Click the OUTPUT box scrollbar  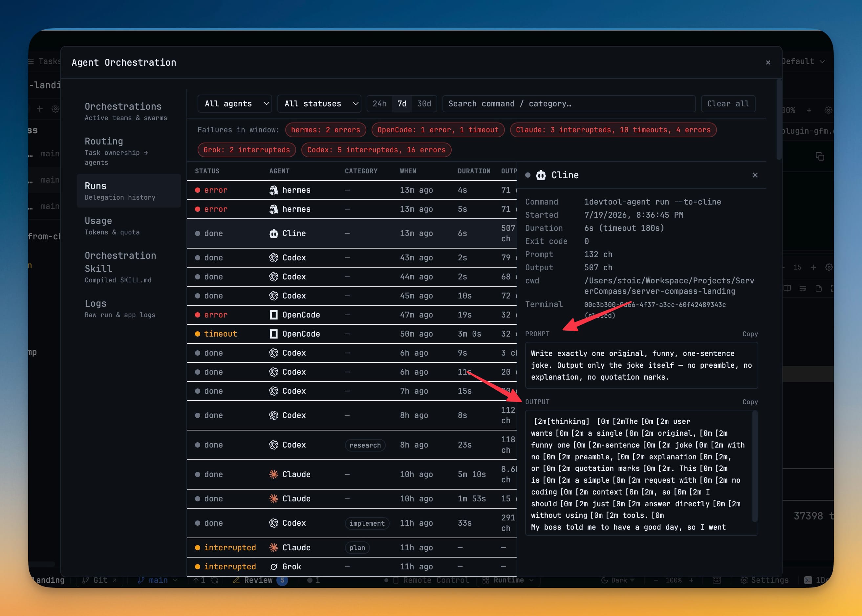click(754, 466)
